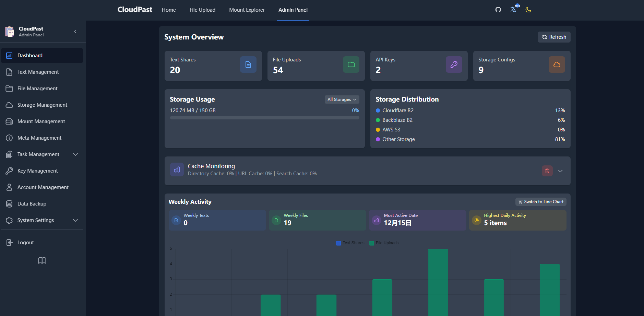Click the Task Management clipboard icon
Image resolution: width=644 pixels, height=316 pixels.
click(x=9, y=154)
